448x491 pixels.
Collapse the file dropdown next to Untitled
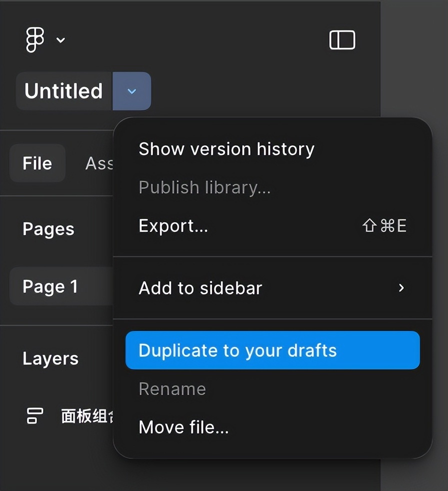132,91
